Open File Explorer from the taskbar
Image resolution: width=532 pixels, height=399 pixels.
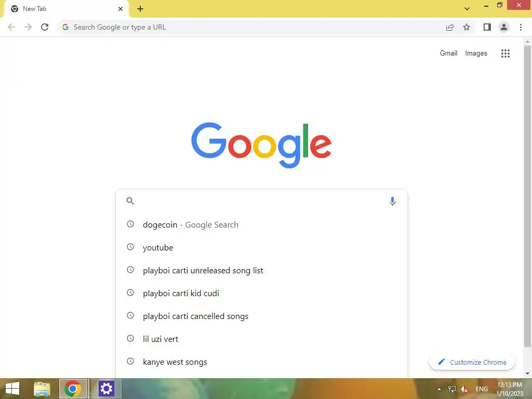pos(42,389)
